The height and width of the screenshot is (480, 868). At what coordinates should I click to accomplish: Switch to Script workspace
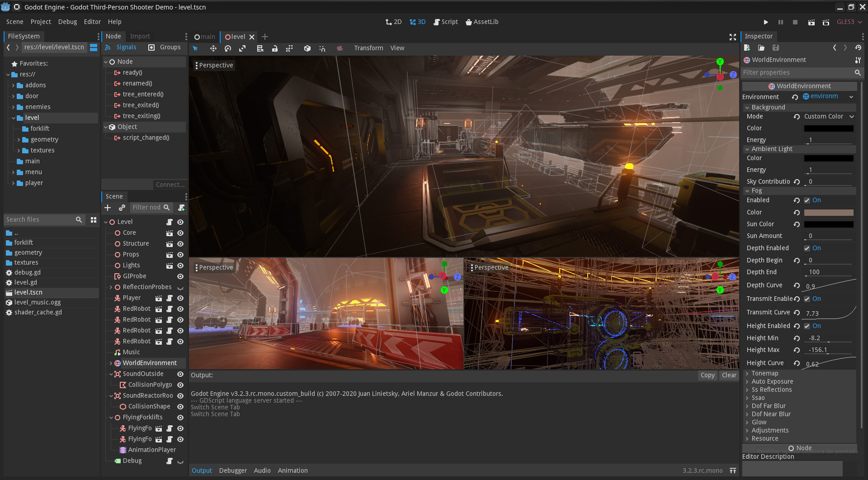446,22
